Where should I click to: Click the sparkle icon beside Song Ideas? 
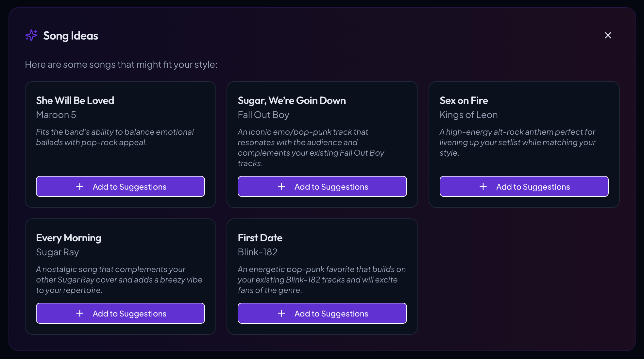coord(31,35)
